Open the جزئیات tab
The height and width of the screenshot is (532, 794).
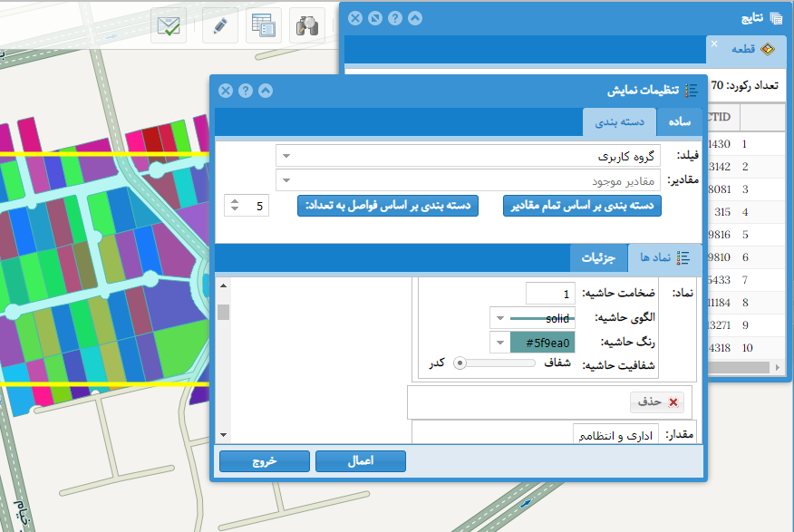(598, 258)
